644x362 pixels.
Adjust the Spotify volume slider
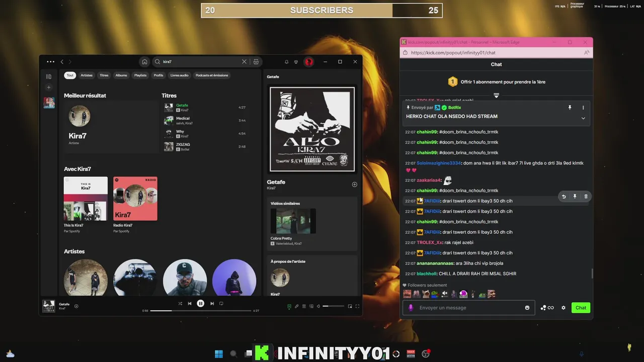[x=334, y=306]
